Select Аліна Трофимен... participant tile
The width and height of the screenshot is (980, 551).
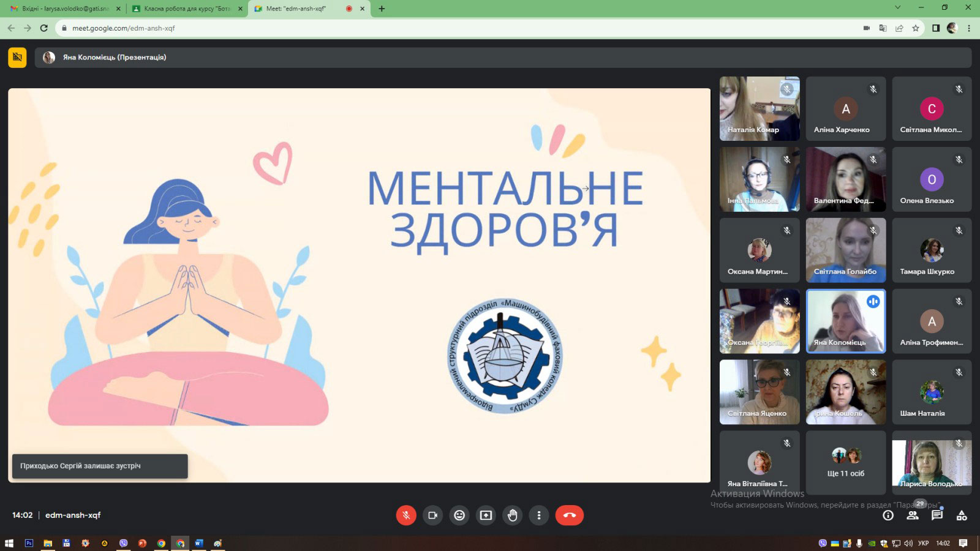pos(932,321)
